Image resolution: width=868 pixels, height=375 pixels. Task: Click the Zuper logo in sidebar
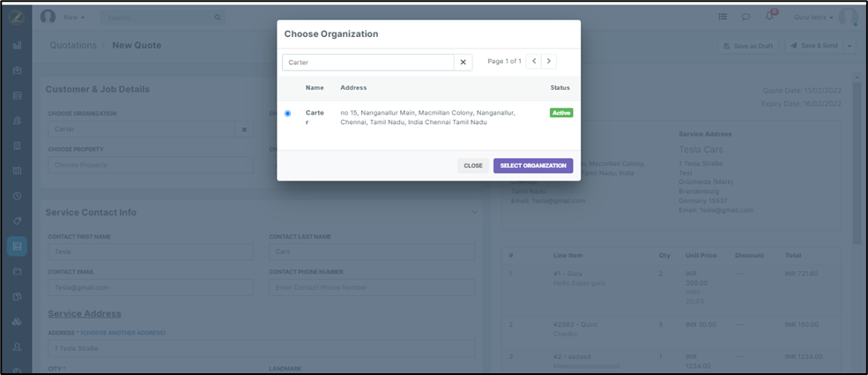click(17, 17)
